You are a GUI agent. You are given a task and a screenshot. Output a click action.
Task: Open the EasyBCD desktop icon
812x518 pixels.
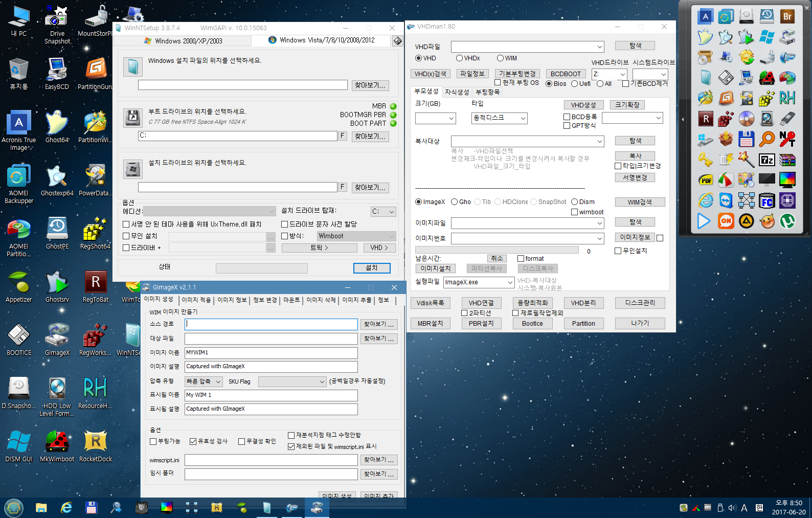[x=57, y=74]
